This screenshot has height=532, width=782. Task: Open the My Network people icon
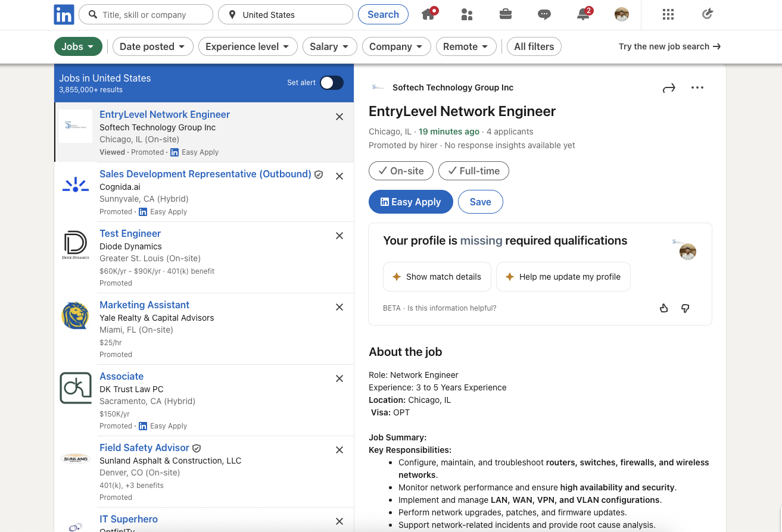[467, 14]
